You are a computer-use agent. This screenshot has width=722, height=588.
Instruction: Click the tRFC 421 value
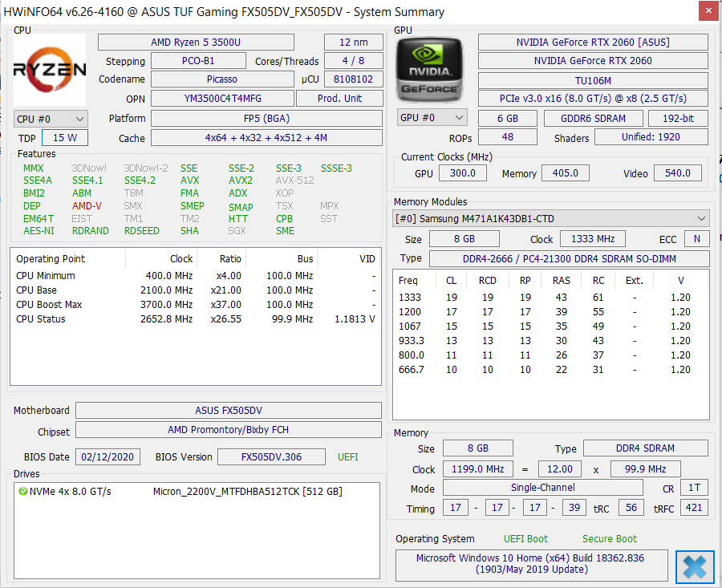(693, 508)
